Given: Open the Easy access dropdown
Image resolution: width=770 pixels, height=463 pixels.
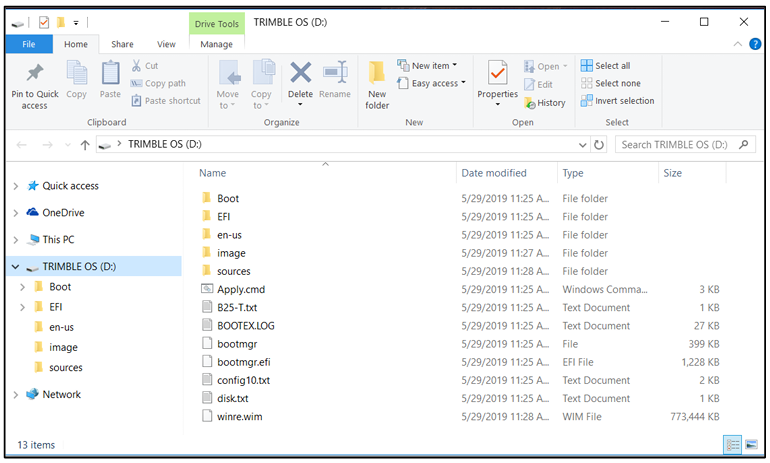Looking at the screenshot, I should (431, 83).
